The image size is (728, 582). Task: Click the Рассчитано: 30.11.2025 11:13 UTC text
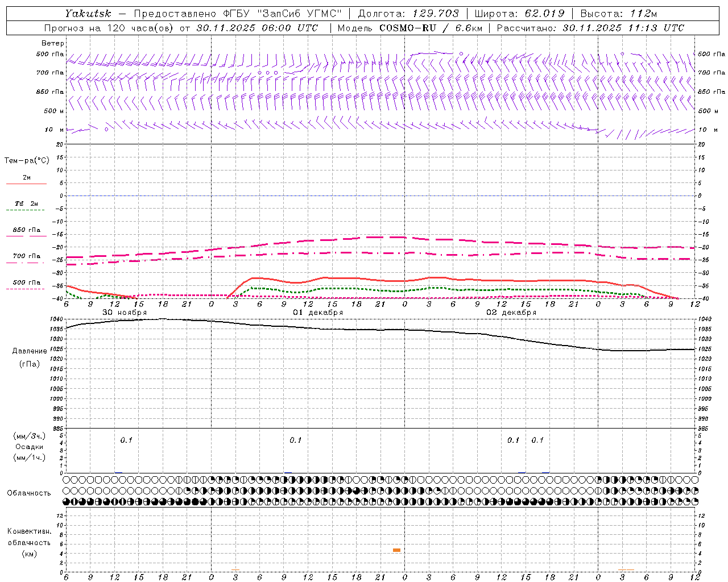590,28
